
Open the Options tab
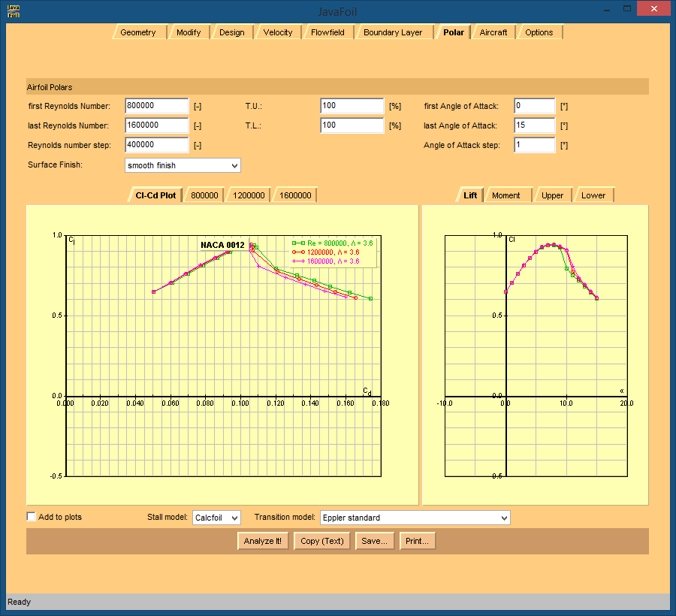click(x=539, y=32)
